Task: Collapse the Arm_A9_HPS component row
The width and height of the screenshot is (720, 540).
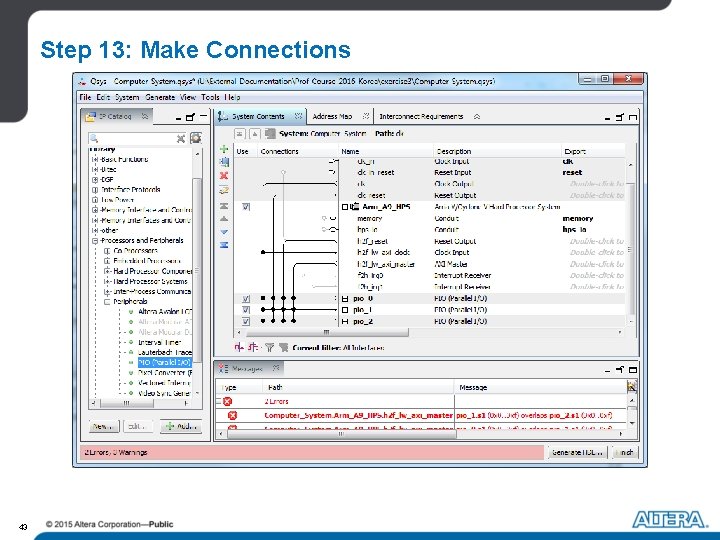Action: 345,207
